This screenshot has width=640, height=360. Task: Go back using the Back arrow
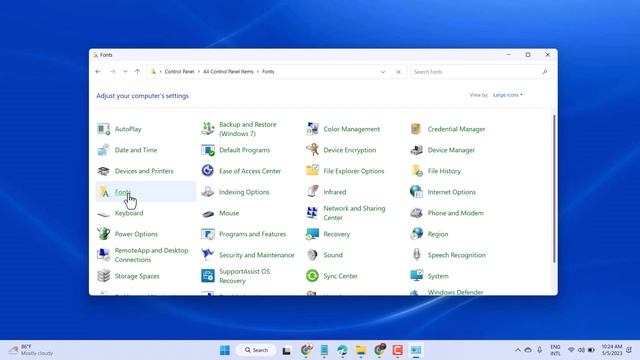pyautogui.click(x=98, y=72)
